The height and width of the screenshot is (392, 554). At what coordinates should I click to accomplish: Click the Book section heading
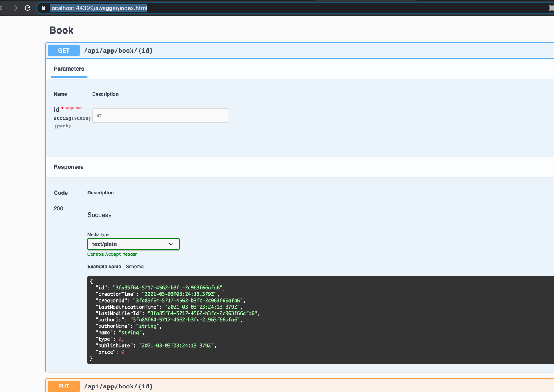pos(61,30)
